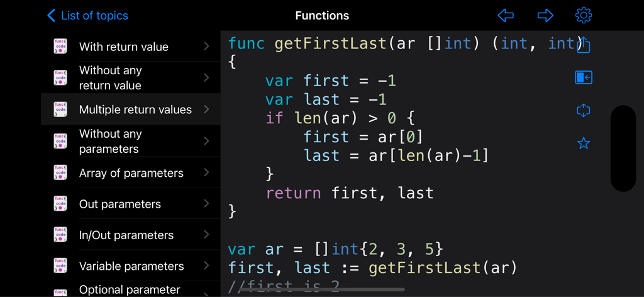Go back to List of topics
The image size is (644, 297).
coord(87,16)
